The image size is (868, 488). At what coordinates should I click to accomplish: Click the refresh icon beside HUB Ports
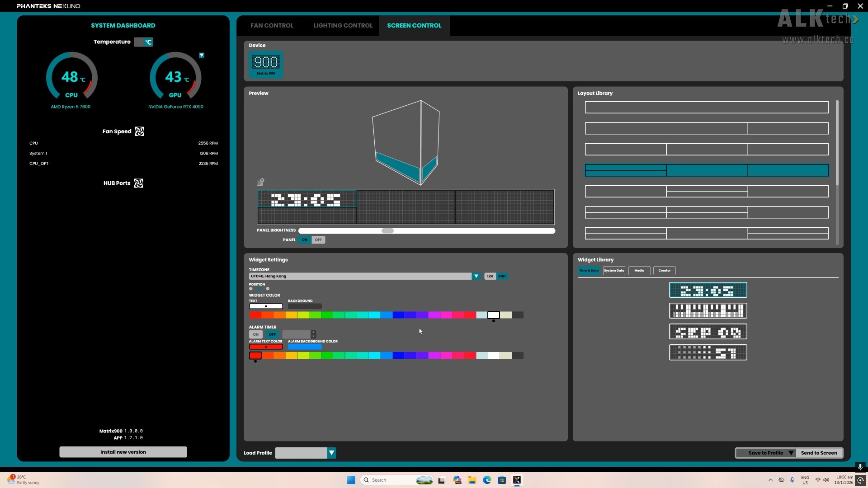coord(138,183)
